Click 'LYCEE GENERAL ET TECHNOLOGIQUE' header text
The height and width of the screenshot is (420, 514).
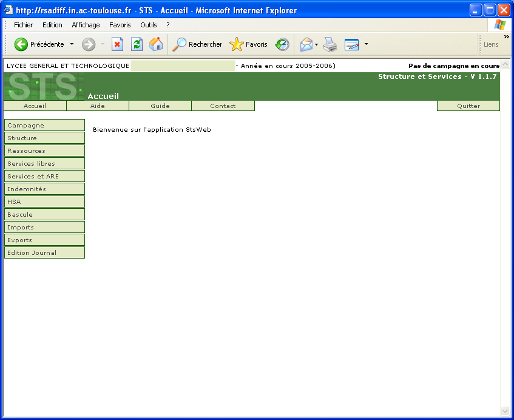tap(68, 66)
